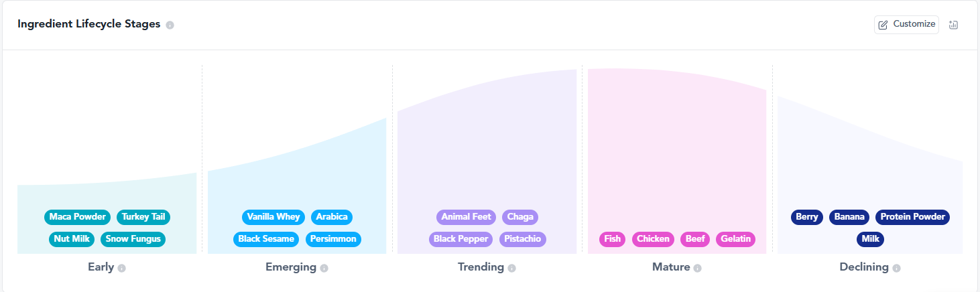Open info icon next to Early stage
The height and width of the screenshot is (292, 980).
pyautogui.click(x=121, y=268)
